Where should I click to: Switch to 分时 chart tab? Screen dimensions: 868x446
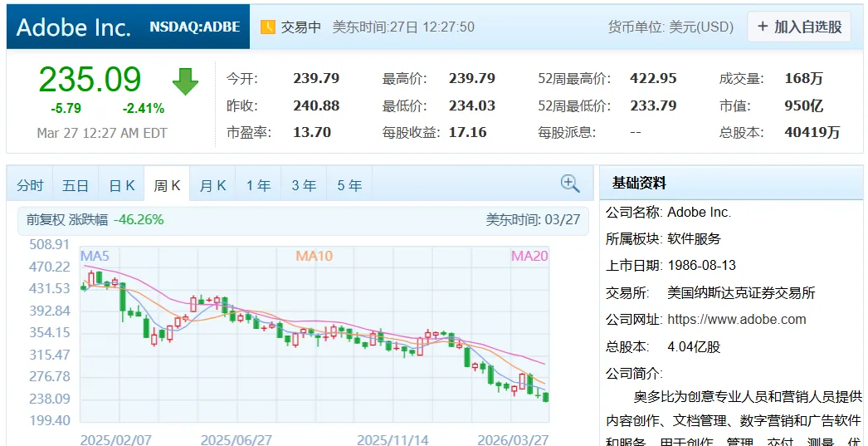pyautogui.click(x=30, y=185)
